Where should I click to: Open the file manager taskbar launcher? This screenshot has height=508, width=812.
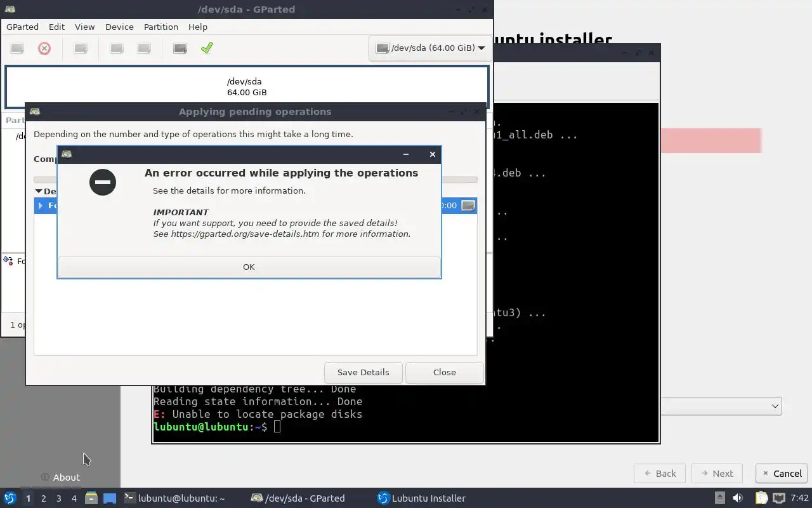[x=91, y=498]
